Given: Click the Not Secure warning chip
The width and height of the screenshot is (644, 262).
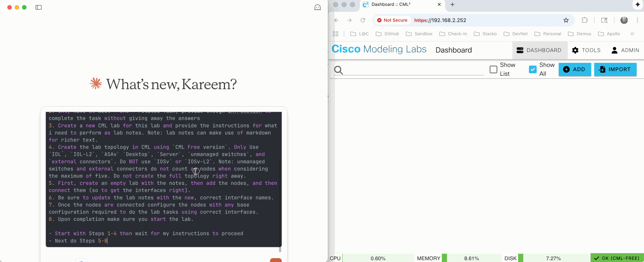Looking at the screenshot, I should pyautogui.click(x=392, y=20).
